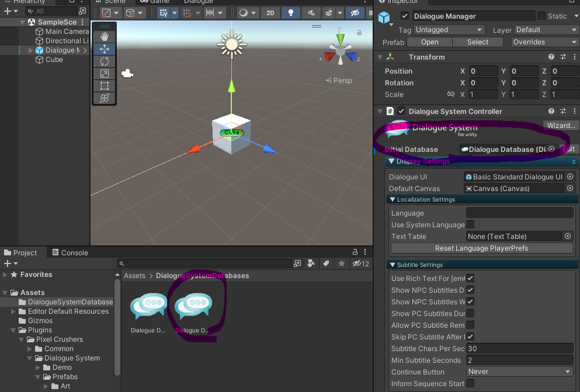Open Default Canvas object picker
The height and width of the screenshot is (392, 580).
(x=570, y=189)
